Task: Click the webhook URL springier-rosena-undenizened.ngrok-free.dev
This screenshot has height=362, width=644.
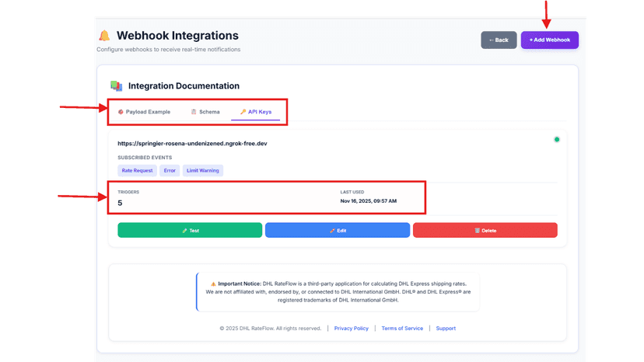Action: point(192,143)
